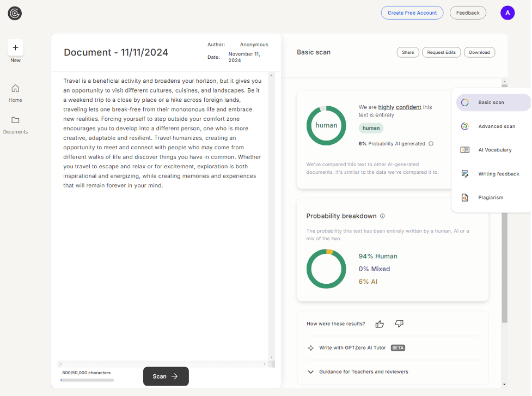This screenshot has height=396, width=532.
Task: Open the AI Vocabulary panel icon
Action: click(x=464, y=150)
